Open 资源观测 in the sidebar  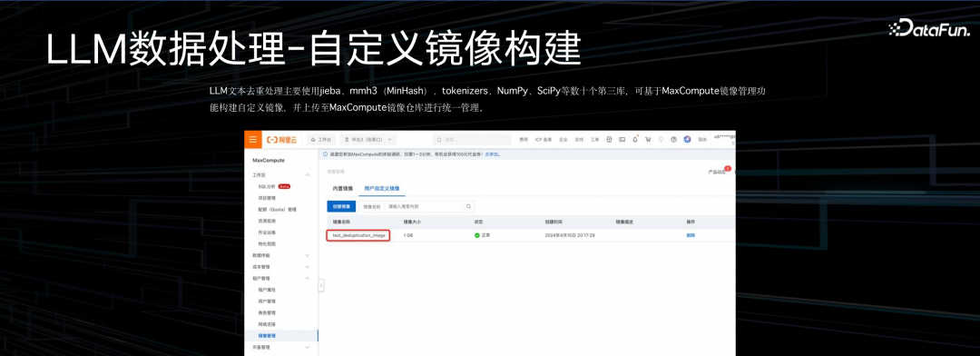coord(266,221)
